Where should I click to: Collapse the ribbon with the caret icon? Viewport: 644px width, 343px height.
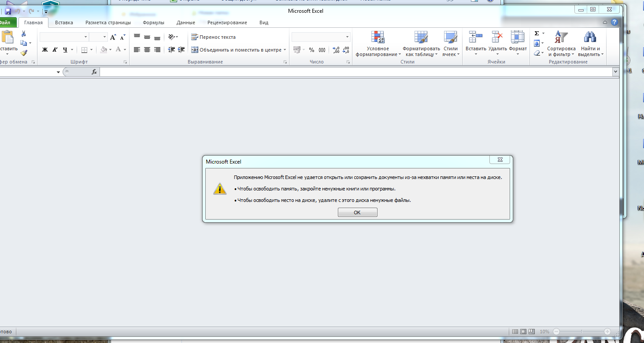(605, 22)
